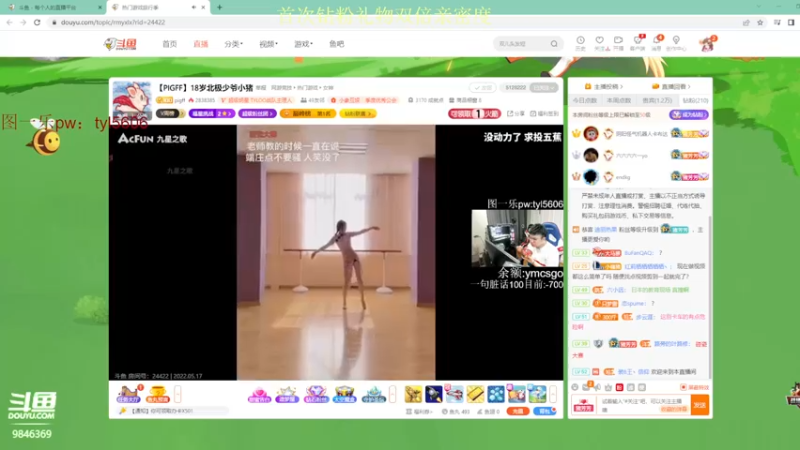The height and width of the screenshot is (450, 800).
Task: Switch to the 今日点数 tab
Action: tap(585, 101)
